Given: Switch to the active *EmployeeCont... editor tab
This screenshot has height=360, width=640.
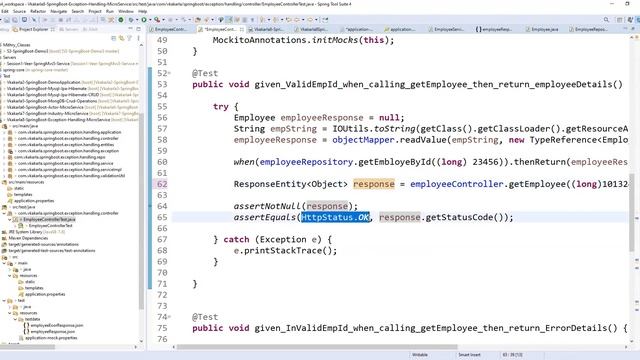Looking at the screenshot, I should click(x=220, y=29).
